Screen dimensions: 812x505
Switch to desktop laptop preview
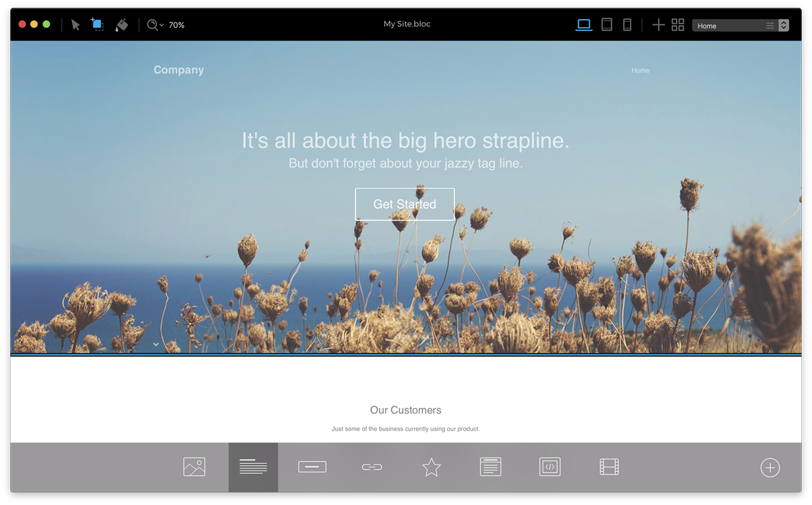point(584,25)
